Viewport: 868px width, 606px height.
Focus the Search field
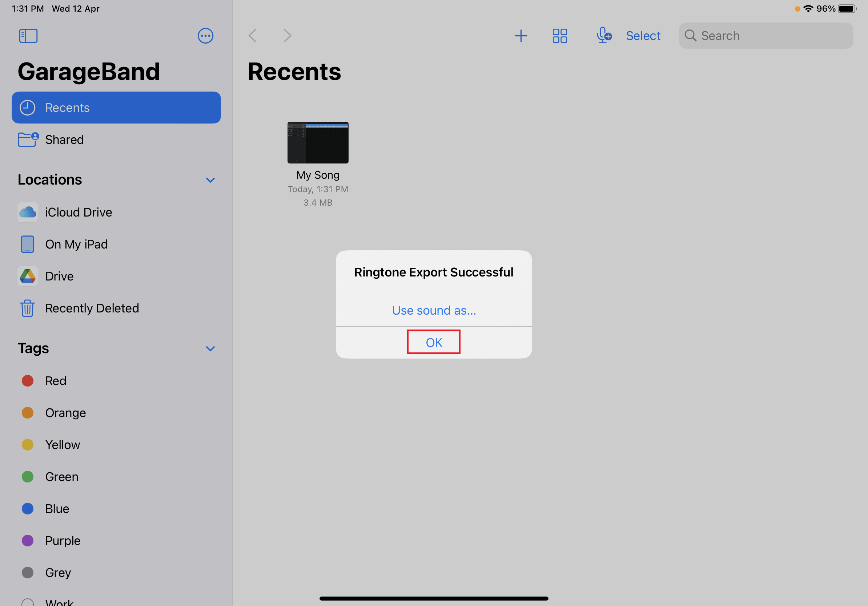[765, 36]
